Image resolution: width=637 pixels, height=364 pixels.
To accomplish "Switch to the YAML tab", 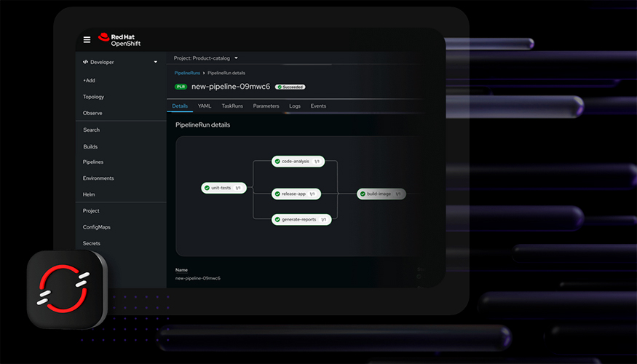I will click(x=205, y=106).
